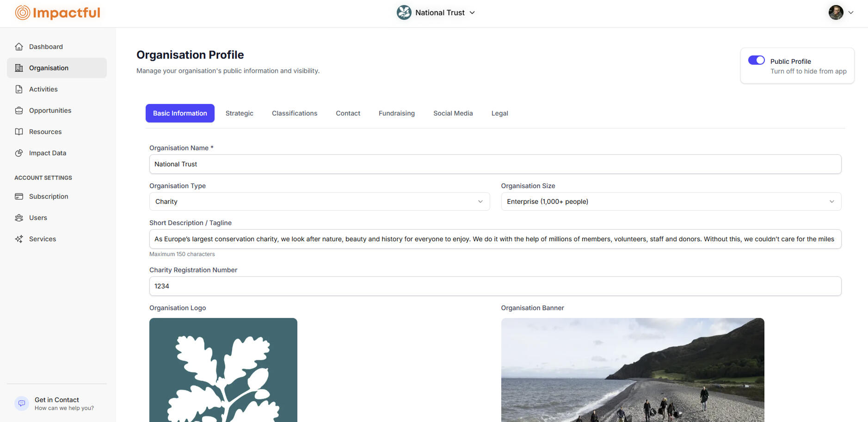Toggle the Public Profile switch off

pyautogui.click(x=756, y=60)
